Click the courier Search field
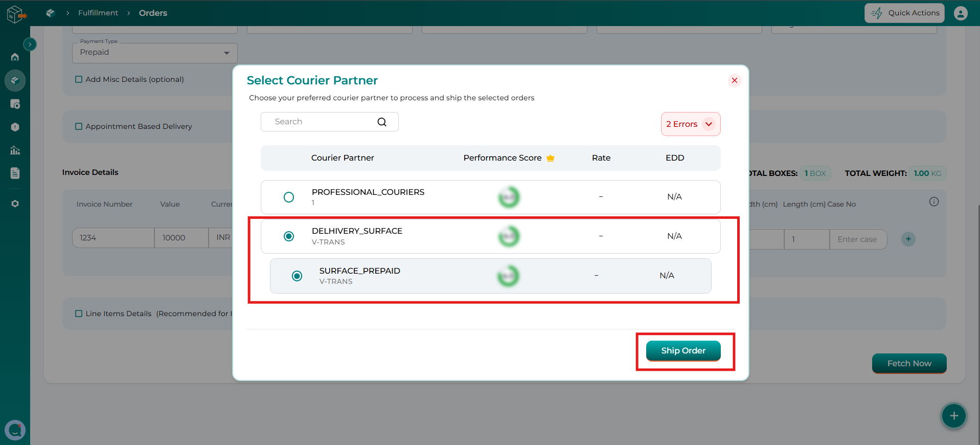 [x=329, y=122]
